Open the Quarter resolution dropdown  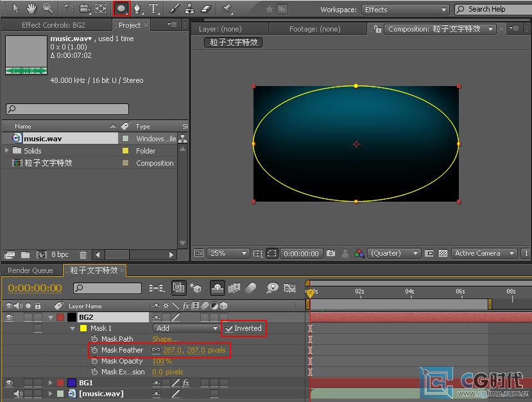394,253
